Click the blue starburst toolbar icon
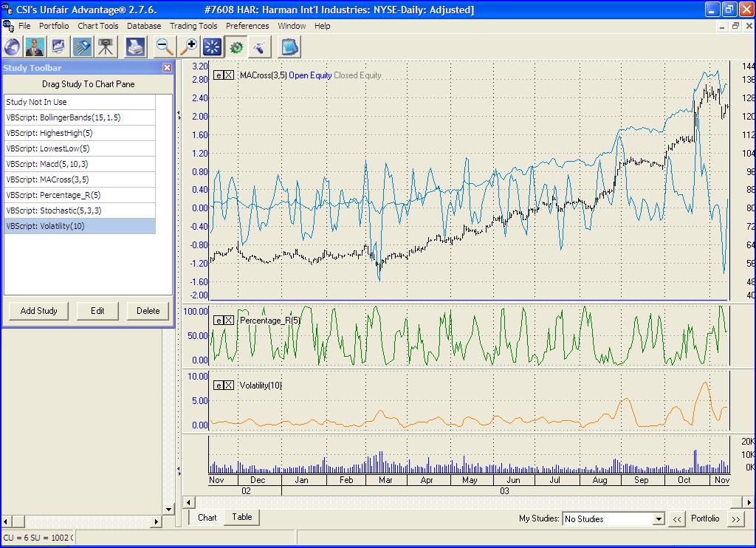This screenshot has height=548, width=756. pos(212,47)
